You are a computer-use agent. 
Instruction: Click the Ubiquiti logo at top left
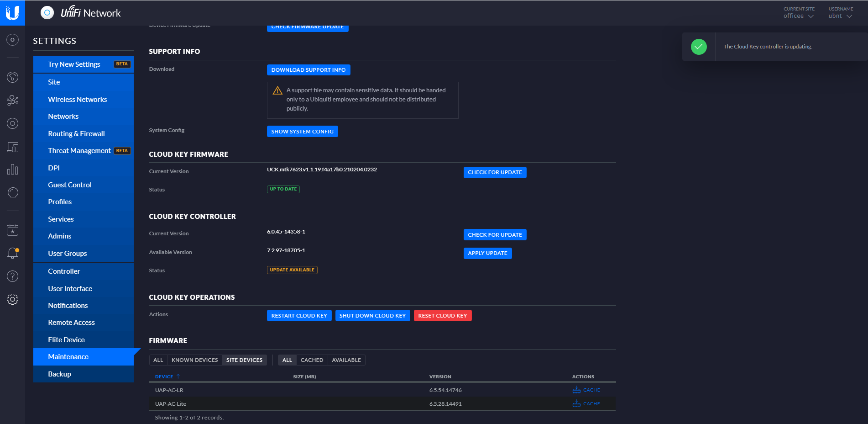[x=12, y=12]
